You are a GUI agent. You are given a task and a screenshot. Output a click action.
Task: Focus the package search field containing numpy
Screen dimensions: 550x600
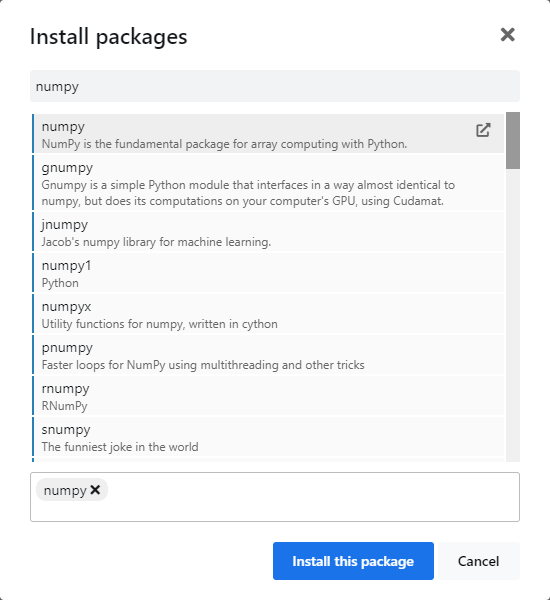pos(275,86)
